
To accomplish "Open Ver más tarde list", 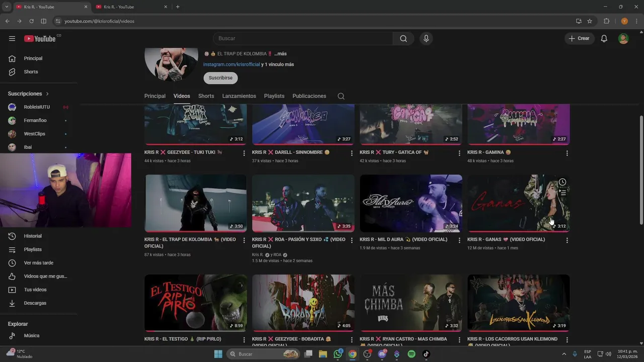I will 39,263.
